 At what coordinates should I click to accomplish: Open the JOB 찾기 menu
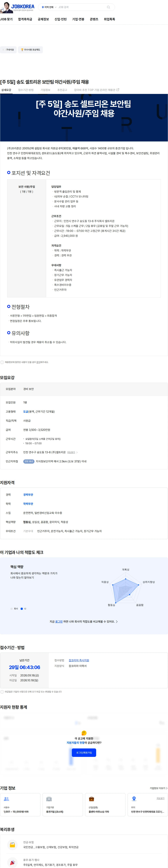coord(6,19)
